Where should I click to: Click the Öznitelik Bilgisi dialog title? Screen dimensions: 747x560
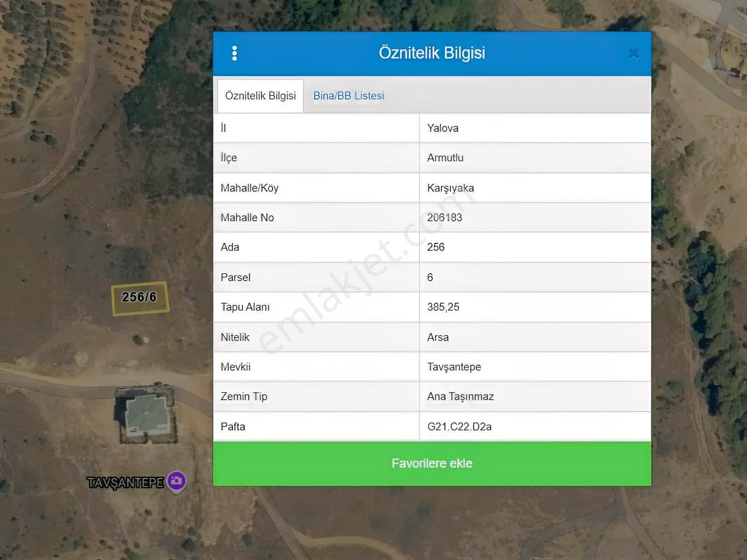point(432,53)
